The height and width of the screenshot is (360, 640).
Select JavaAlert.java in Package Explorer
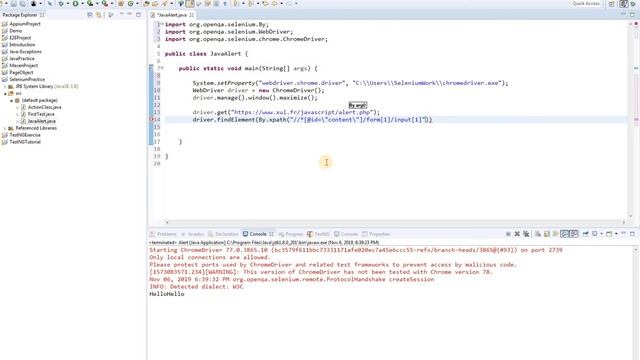[41, 121]
